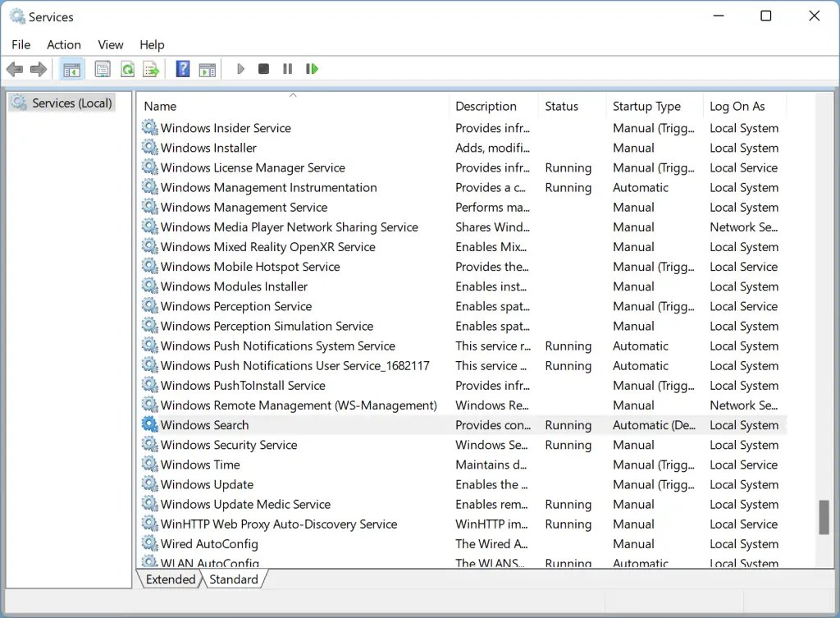Click gear icon beside Windows Security Service
Screen dimensions: 840x618
point(150,444)
